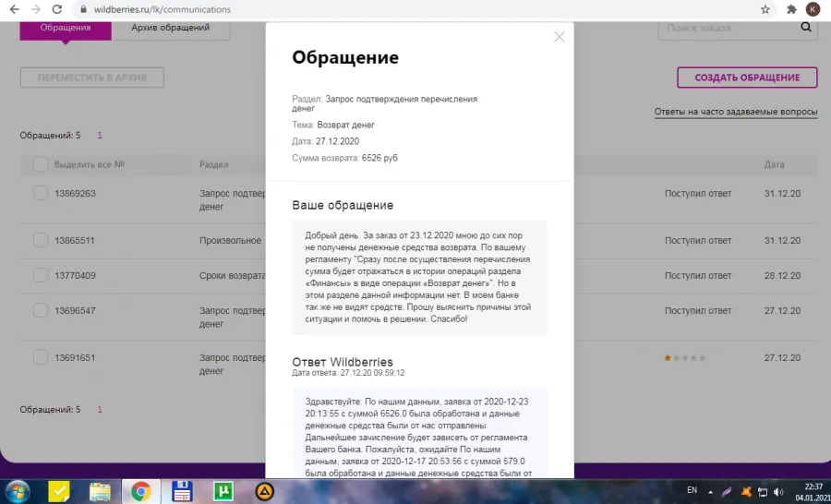Click the star rating of request 13691651
This screenshot has width=831, height=504.
click(685, 358)
